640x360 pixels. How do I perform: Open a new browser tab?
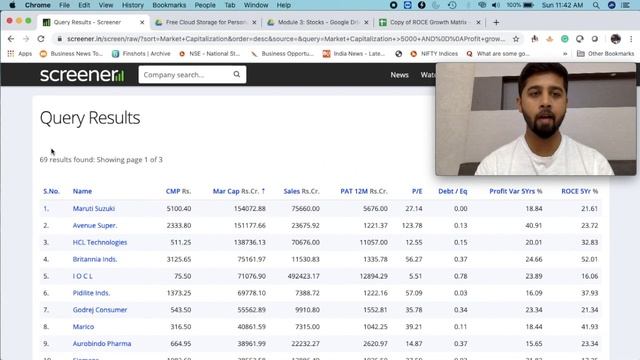496,22
